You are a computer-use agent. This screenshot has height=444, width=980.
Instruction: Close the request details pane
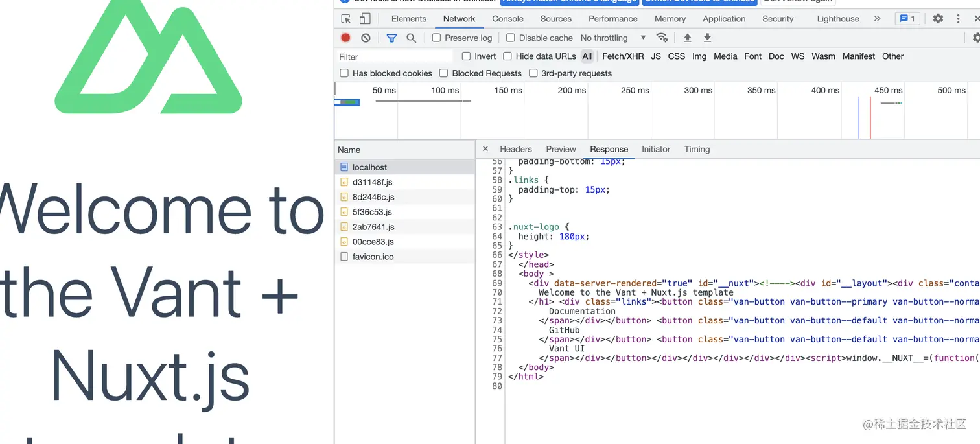485,149
